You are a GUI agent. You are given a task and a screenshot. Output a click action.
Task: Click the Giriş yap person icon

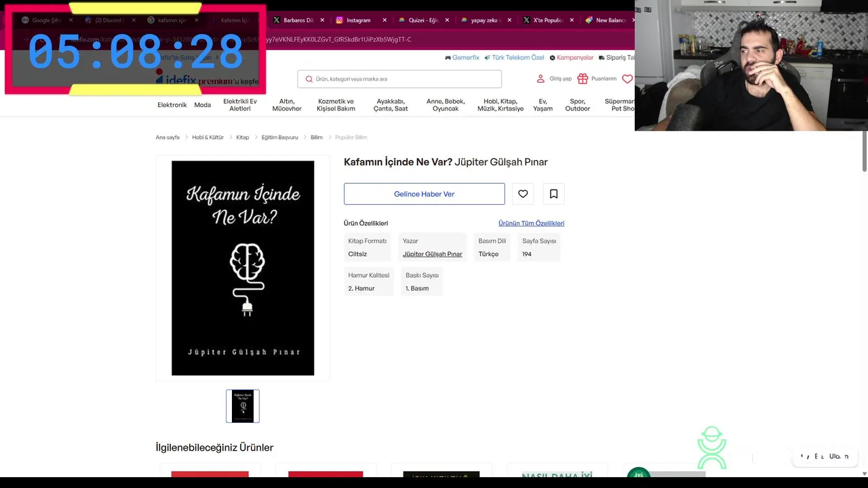coord(540,79)
